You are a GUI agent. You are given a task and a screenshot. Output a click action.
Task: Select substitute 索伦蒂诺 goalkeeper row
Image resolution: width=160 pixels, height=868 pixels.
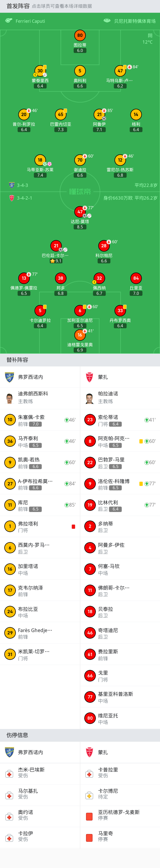pyautogui.click(x=120, y=420)
